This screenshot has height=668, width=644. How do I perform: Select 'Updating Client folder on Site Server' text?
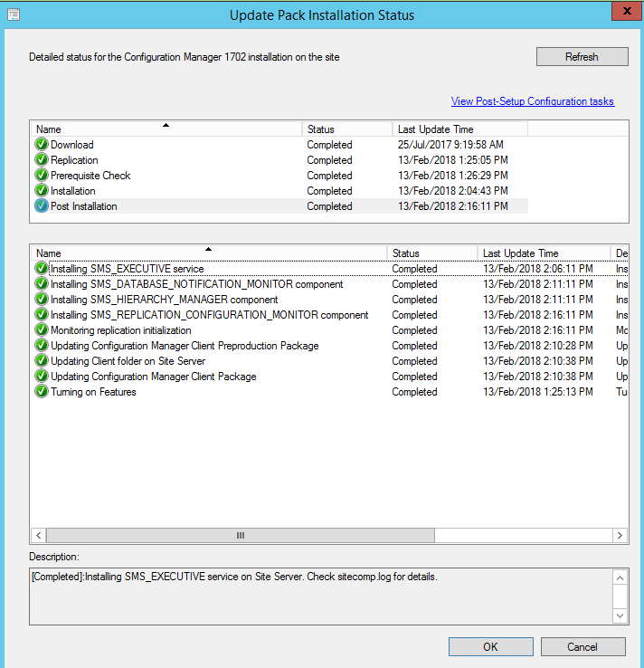(x=128, y=361)
